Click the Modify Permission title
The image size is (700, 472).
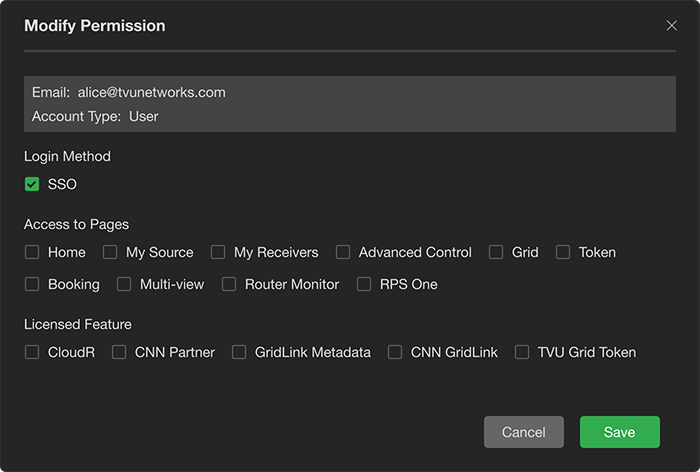point(95,26)
